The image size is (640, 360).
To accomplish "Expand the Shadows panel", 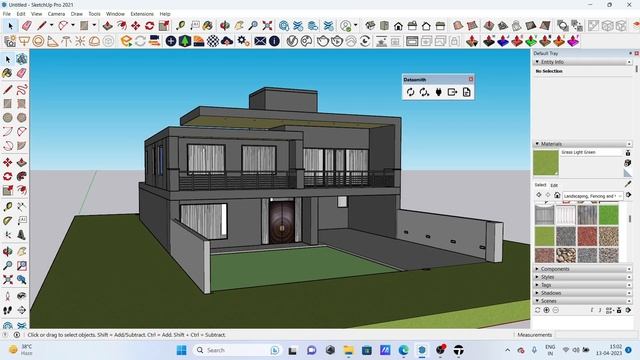I will click(x=537, y=293).
